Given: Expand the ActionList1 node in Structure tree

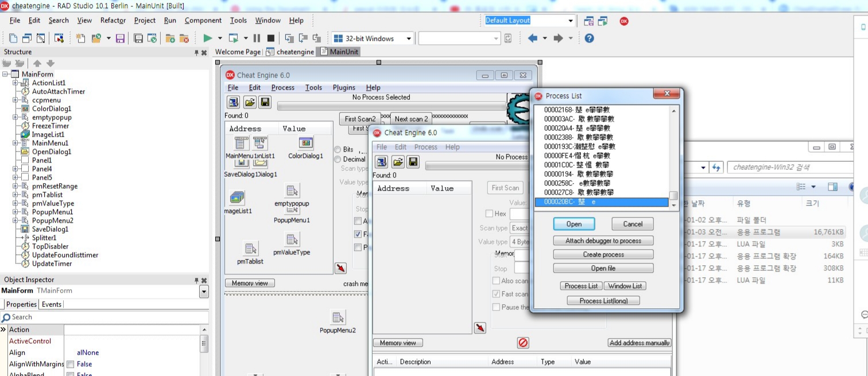Looking at the screenshot, I should tap(15, 83).
